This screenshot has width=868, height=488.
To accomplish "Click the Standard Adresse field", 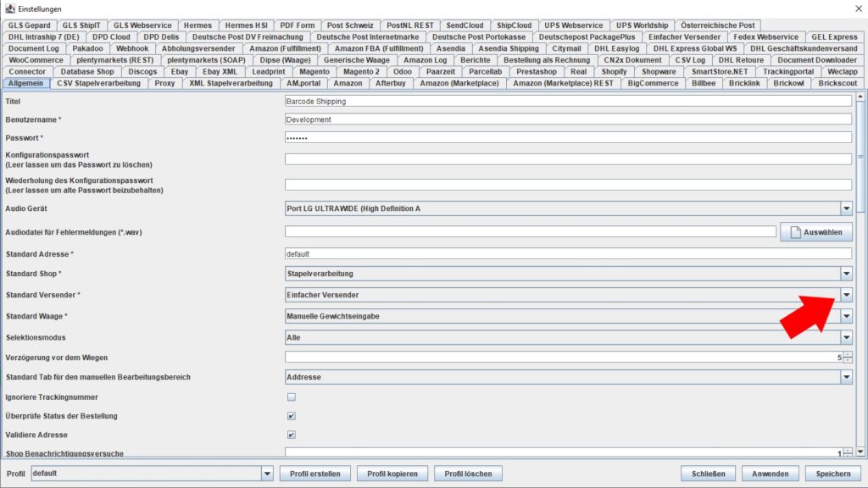I will point(568,254).
